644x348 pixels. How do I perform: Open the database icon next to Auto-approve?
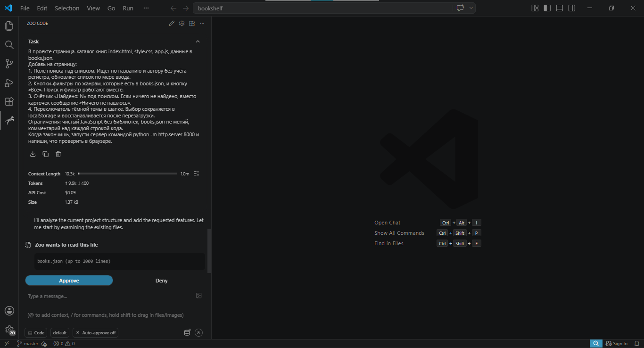187,332
